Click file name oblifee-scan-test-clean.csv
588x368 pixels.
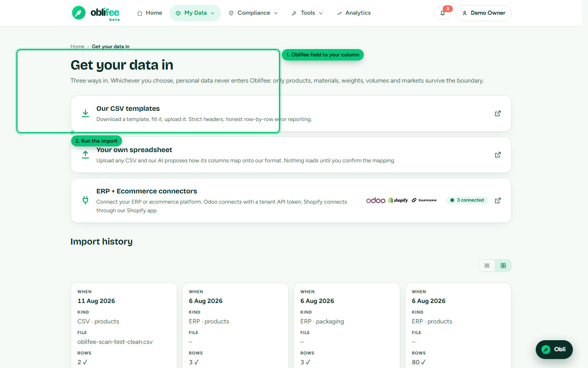pos(115,342)
